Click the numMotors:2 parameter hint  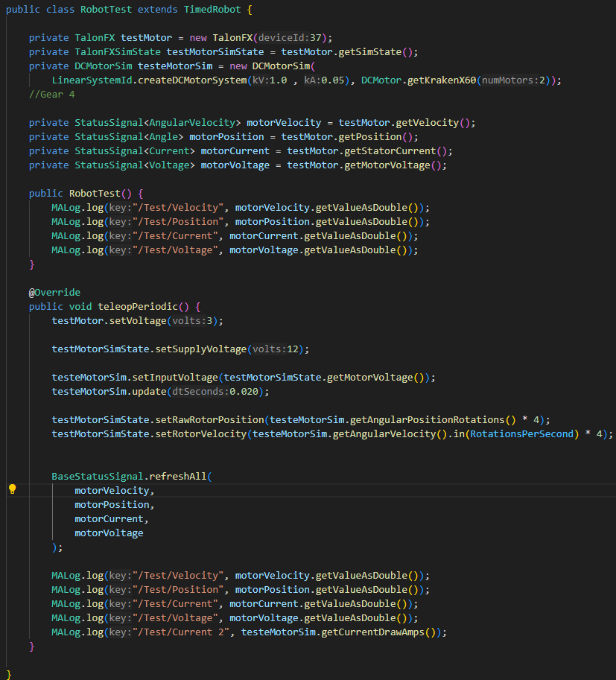pyautogui.click(x=513, y=80)
